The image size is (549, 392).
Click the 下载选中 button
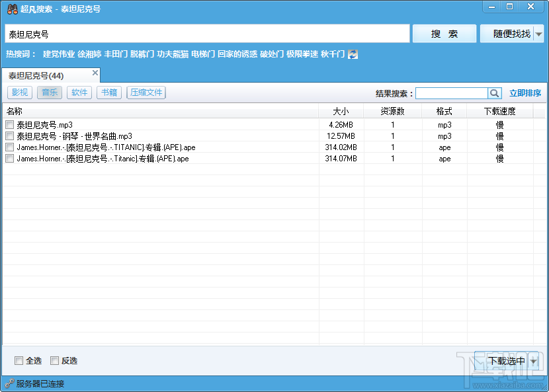[x=502, y=361]
